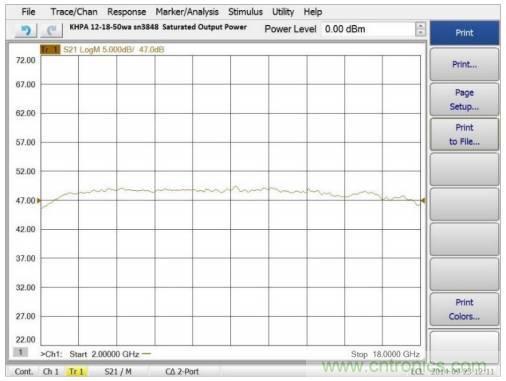Increase power level with up stepper arrow
This screenshot has width=506, height=381.
click(420, 26)
